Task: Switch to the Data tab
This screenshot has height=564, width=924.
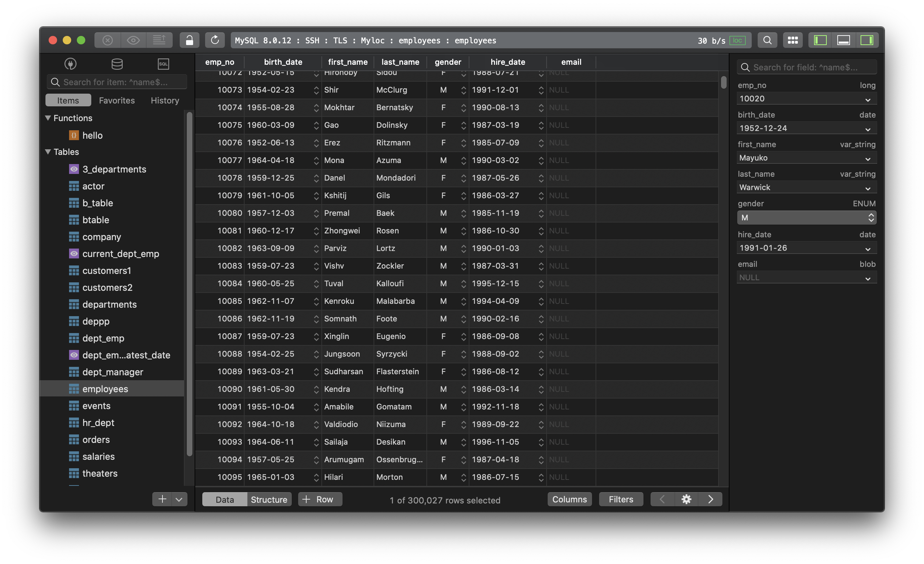Action: coord(224,499)
